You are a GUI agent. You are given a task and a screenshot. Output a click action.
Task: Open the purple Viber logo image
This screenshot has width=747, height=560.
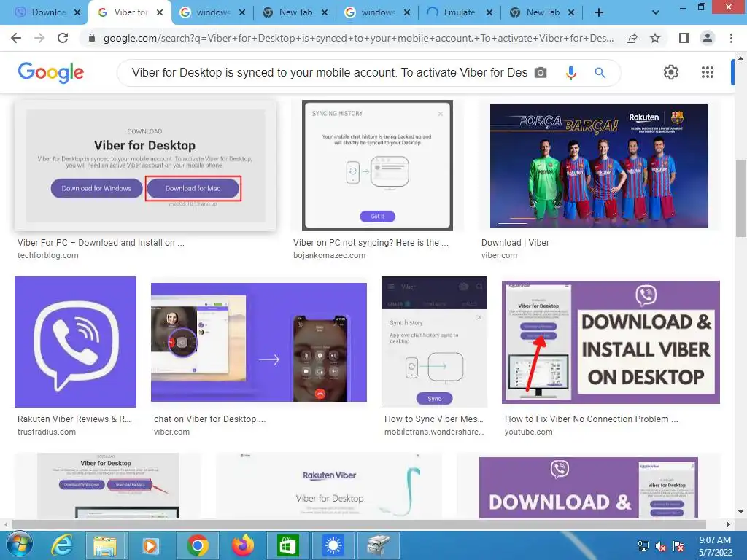(75, 342)
